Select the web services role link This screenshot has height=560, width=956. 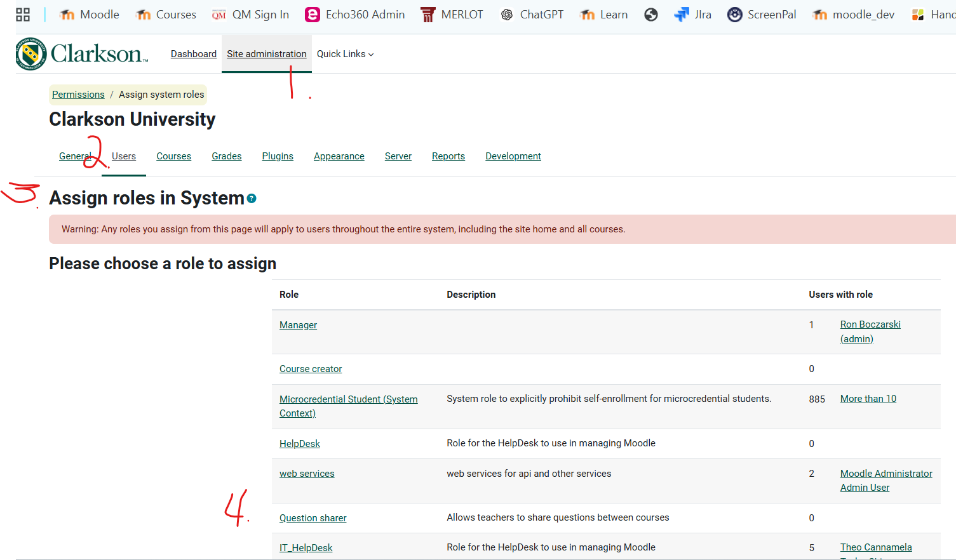[307, 474]
